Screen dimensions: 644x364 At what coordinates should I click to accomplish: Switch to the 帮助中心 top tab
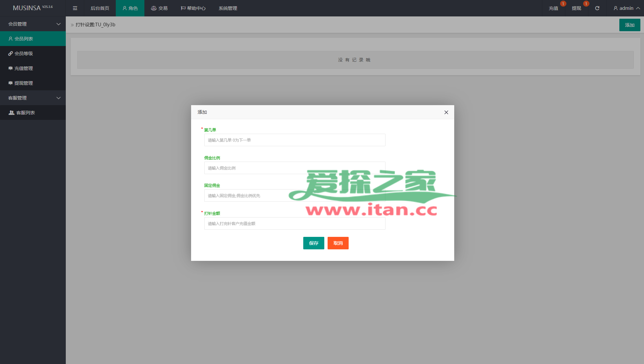click(x=193, y=8)
